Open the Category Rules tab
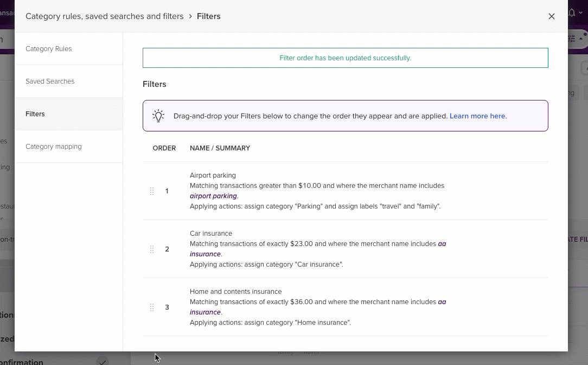The height and width of the screenshot is (365, 588). click(49, 49)
